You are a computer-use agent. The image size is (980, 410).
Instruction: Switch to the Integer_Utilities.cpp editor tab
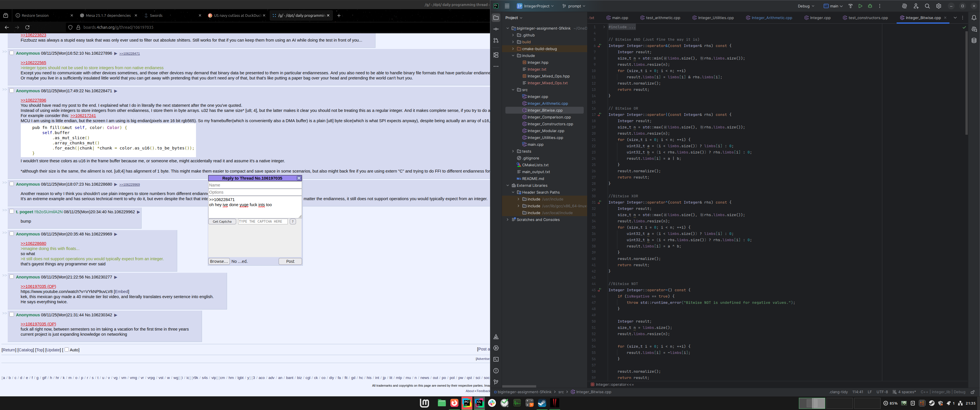[x=715, y=18]
